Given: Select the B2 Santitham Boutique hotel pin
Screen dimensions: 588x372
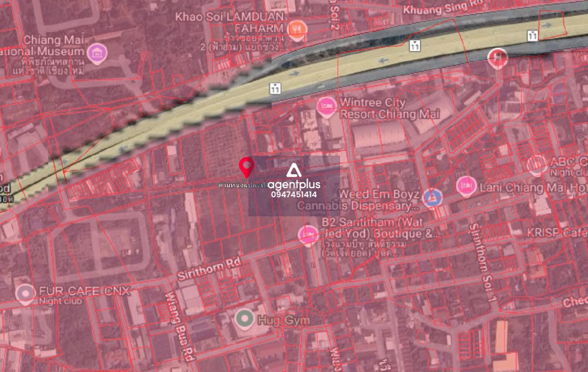Looking at the screenshot, I should 308,235.
